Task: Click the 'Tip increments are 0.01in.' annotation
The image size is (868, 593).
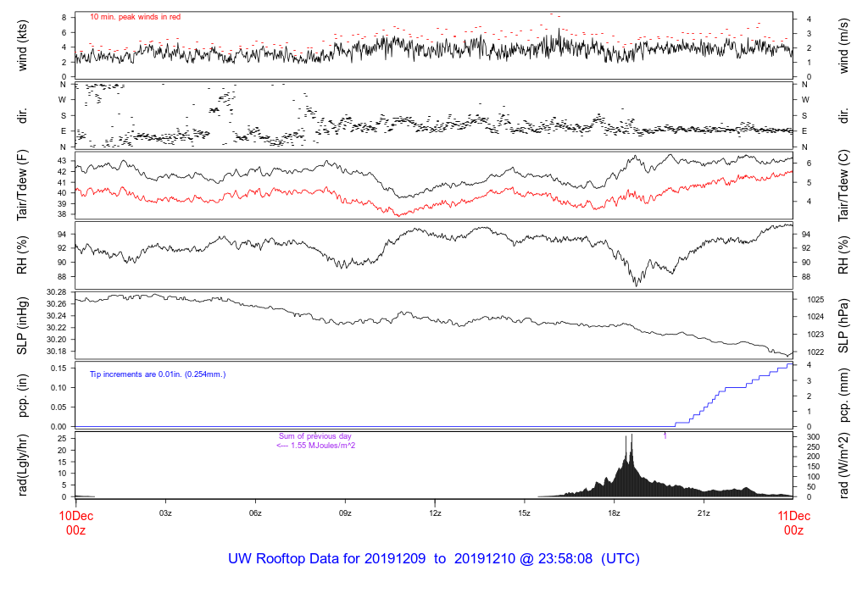Action: point(158,374)
